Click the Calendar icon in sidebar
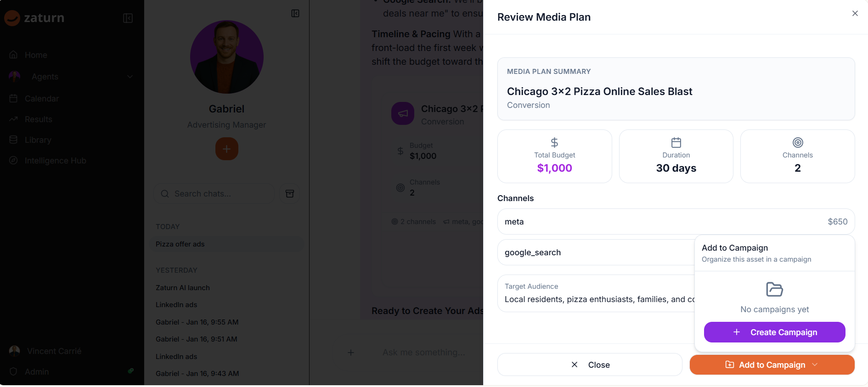Viewport: 868px width, 387px height. (13, 99)
